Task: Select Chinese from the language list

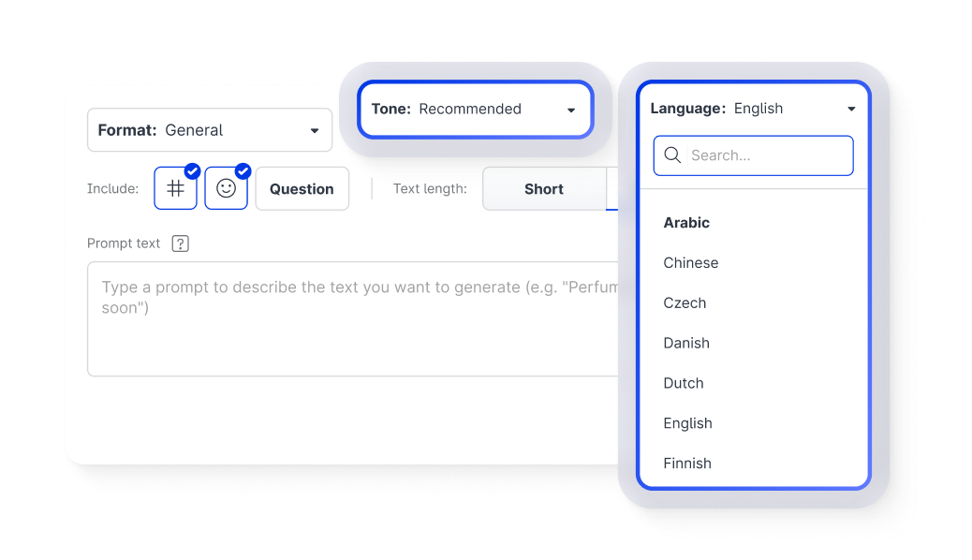Action: [691, 263]
